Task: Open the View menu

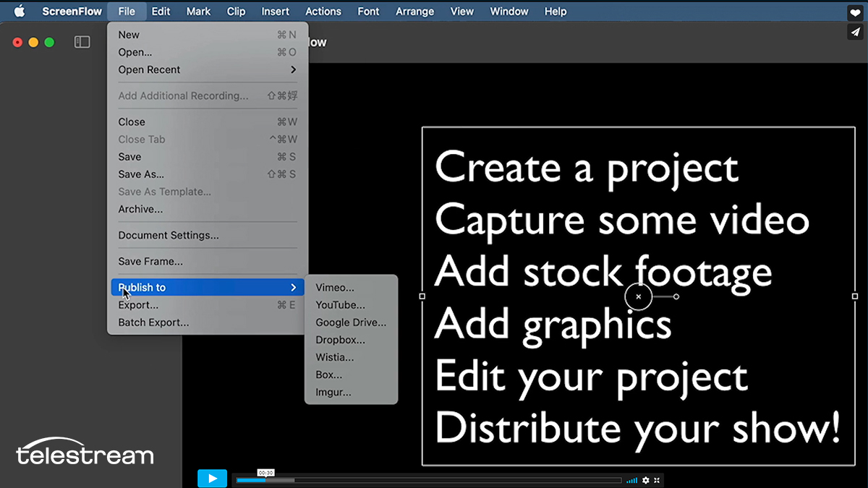Action: point(462,12)
